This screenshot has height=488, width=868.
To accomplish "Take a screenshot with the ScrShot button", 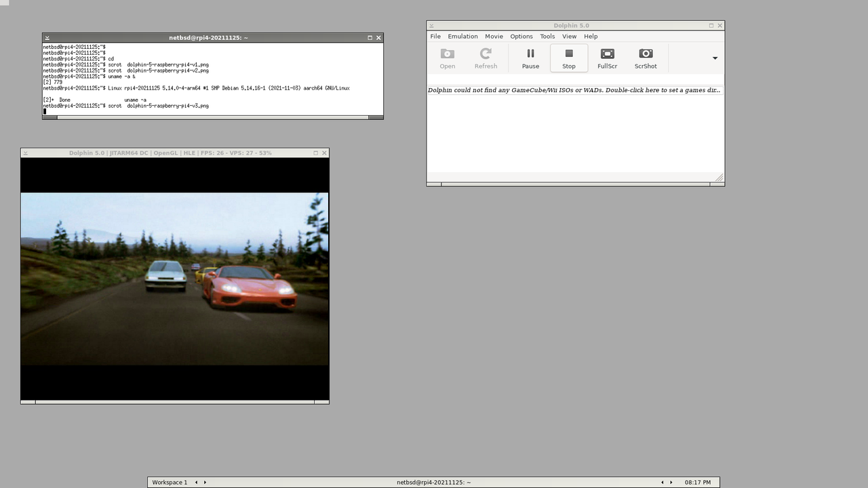I will point(646,58).
